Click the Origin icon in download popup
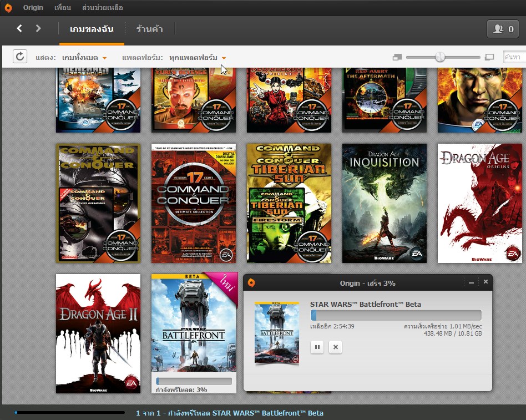Screen dimensions: 526x420 coord(251,283)
